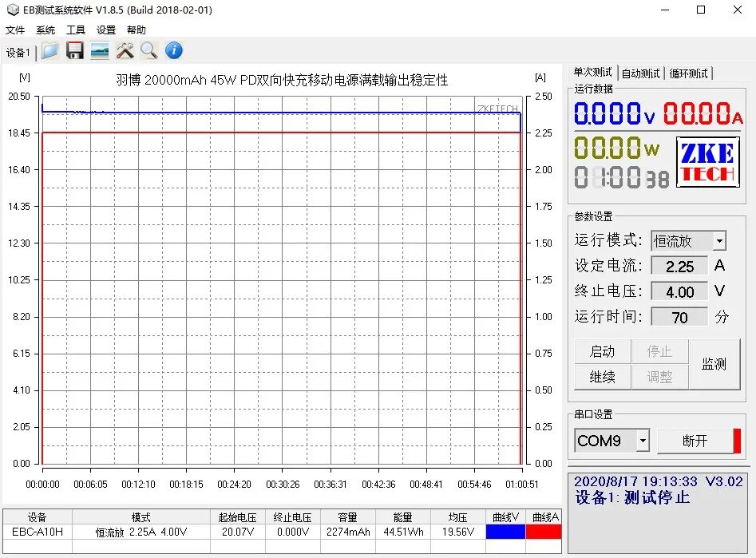Click the elapsed time counter display
The width and height of the screenshot is (756, 558).
(x=622, y=177)
